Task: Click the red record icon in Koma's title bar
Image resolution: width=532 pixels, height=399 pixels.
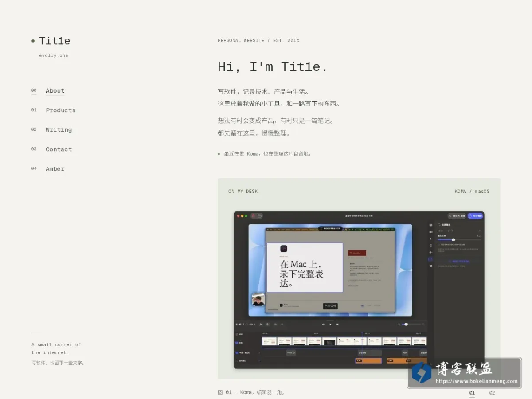Action: tap(254, 216)
